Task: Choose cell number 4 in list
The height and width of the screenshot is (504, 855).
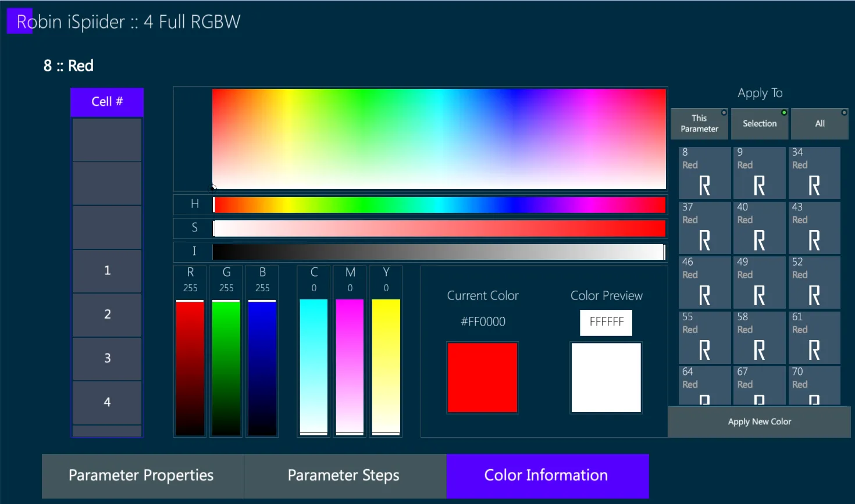Action: [107, 402]
